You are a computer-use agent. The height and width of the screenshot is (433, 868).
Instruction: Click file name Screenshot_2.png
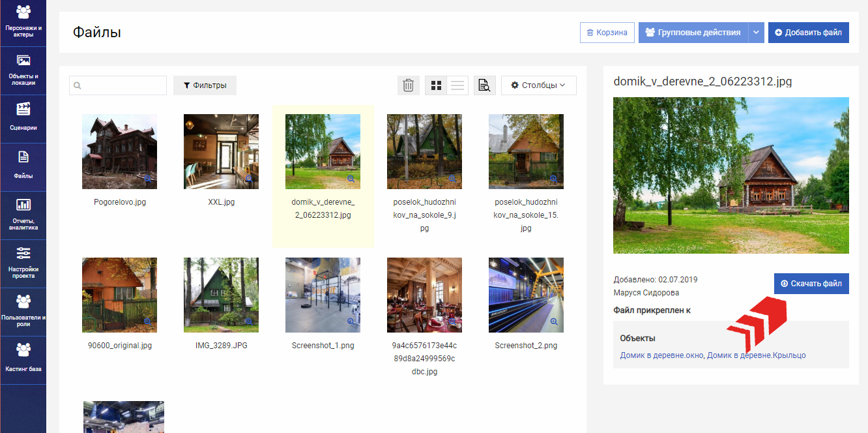[x=527, y=346]
